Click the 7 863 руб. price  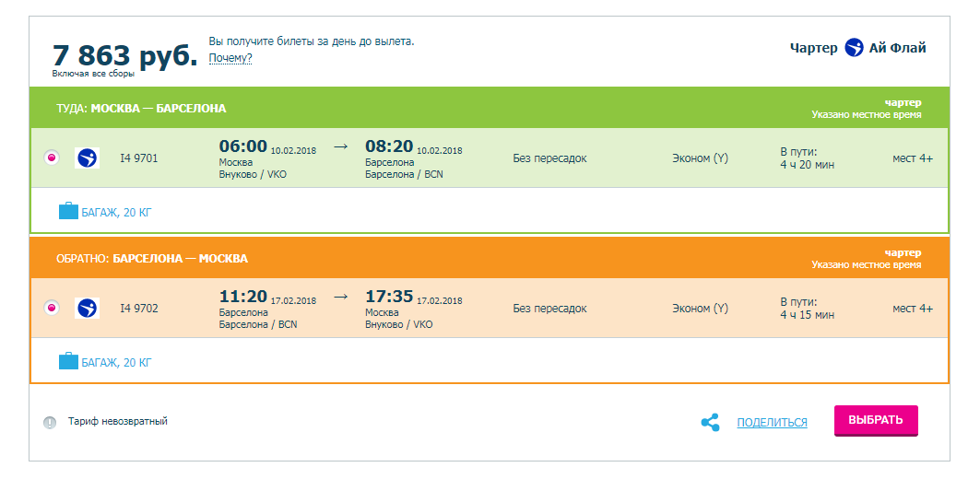(x=124, y=55)
